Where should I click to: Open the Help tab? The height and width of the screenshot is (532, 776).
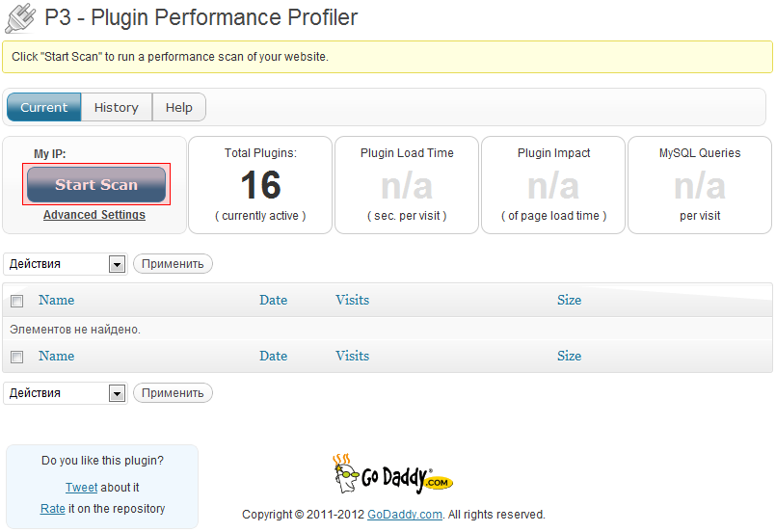[179, 107]
